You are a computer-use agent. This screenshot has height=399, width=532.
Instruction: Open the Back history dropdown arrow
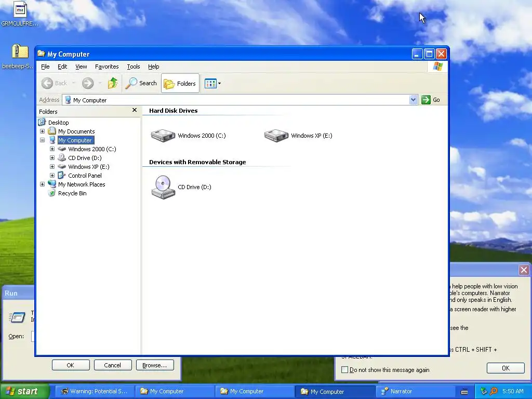pyautogui.click(x=74, y=83)
